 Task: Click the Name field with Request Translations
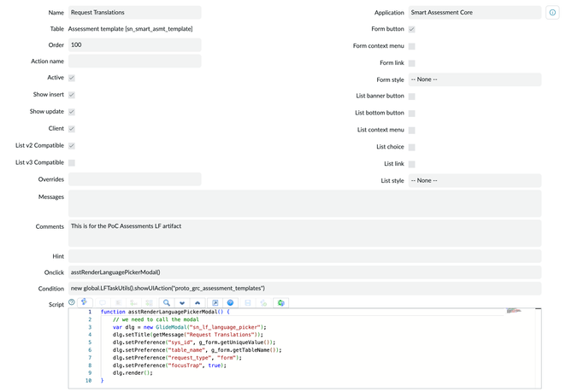click(x=134, y=13)
